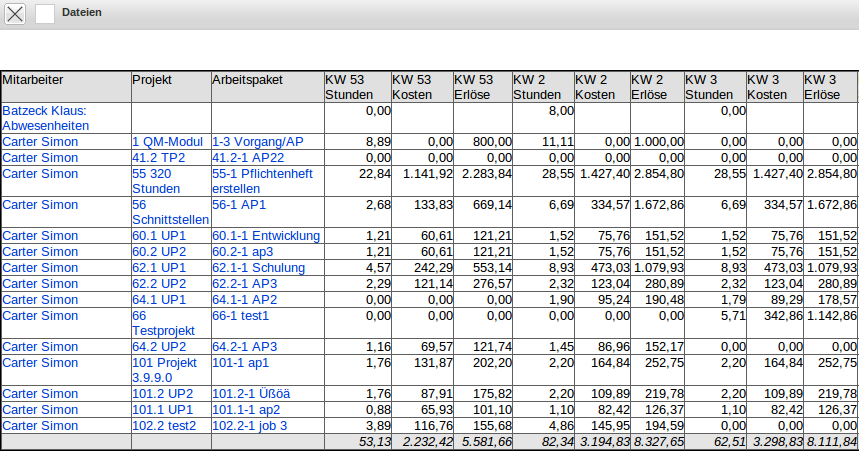Open work package 101.1-1 ap2
Viewport: 859px width, 451px height.
[246, 409]
